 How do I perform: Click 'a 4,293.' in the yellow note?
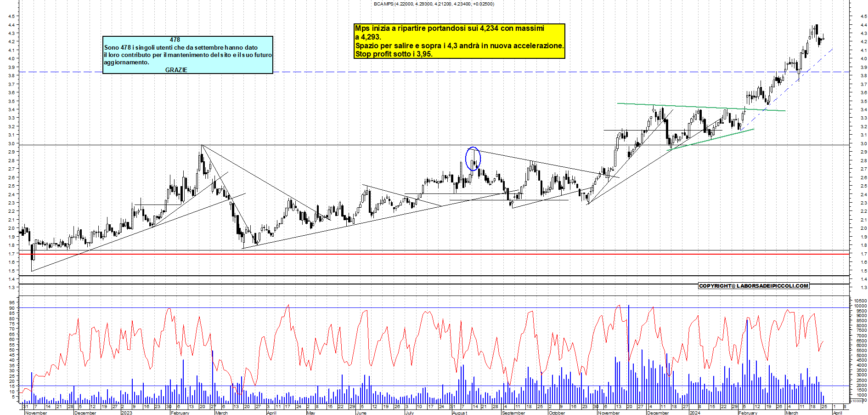pos(368,37)
